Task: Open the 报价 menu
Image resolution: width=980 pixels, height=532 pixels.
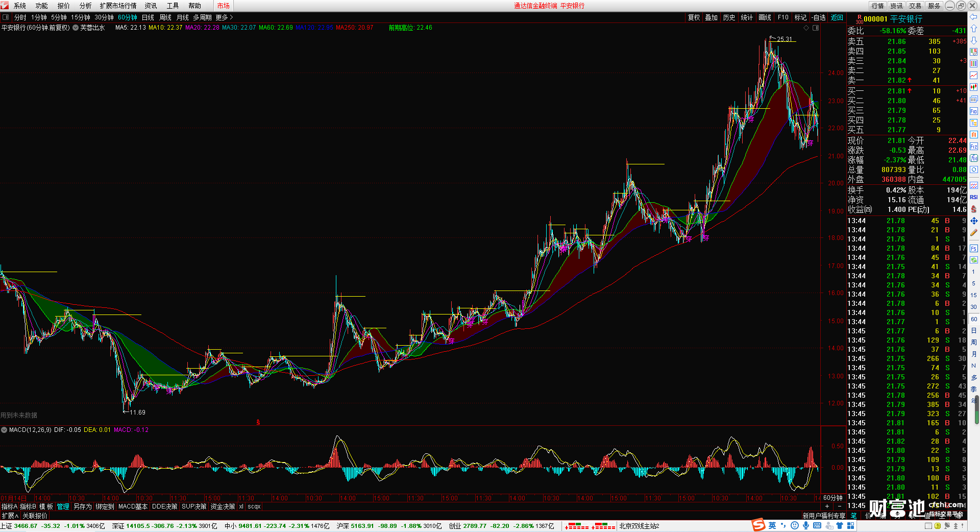Action: tap(64, 6)
